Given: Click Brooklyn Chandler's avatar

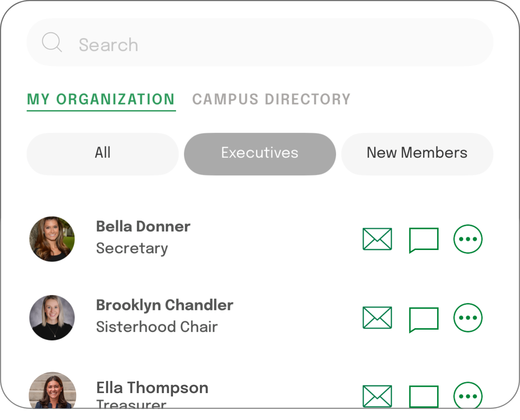Looking at the screenshot, I should [52, 317].
